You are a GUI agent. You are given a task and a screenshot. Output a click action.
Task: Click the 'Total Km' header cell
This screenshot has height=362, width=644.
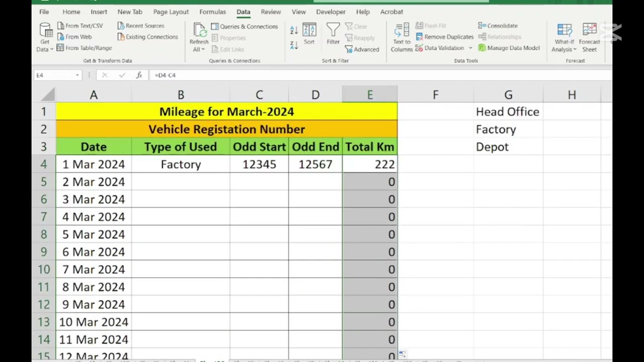(370, 147)
